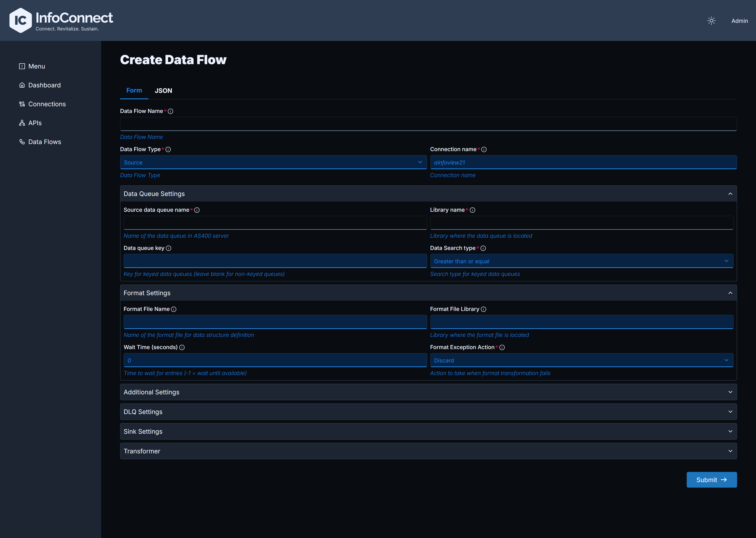Expand the Additional Settings section
This screenshot has width=756, height=538.
[428, 392]
